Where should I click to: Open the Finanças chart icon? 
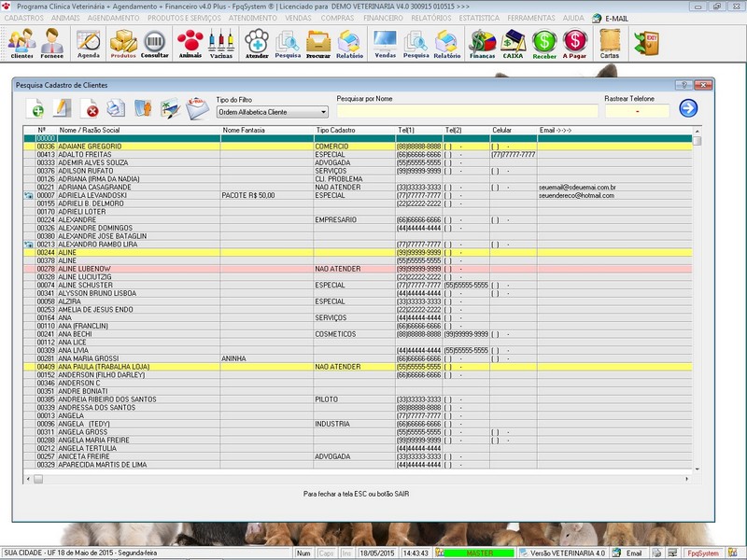tap(482, 43)
